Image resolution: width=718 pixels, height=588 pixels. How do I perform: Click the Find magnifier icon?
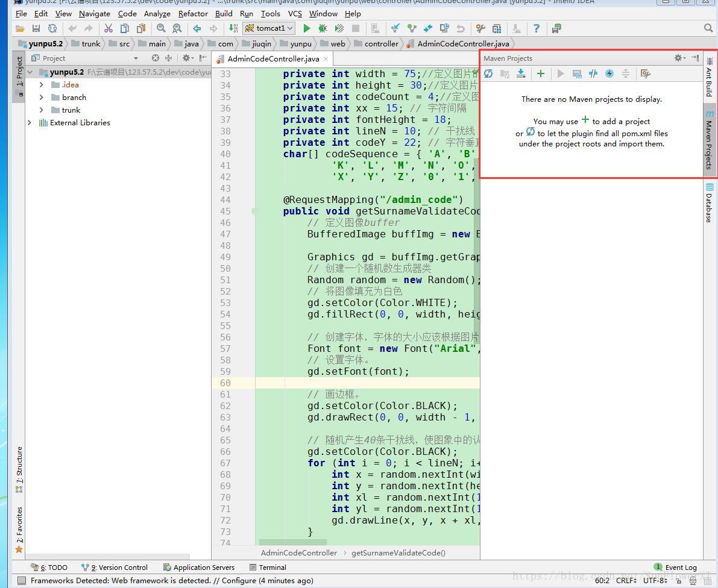click(x=161, y=28)
